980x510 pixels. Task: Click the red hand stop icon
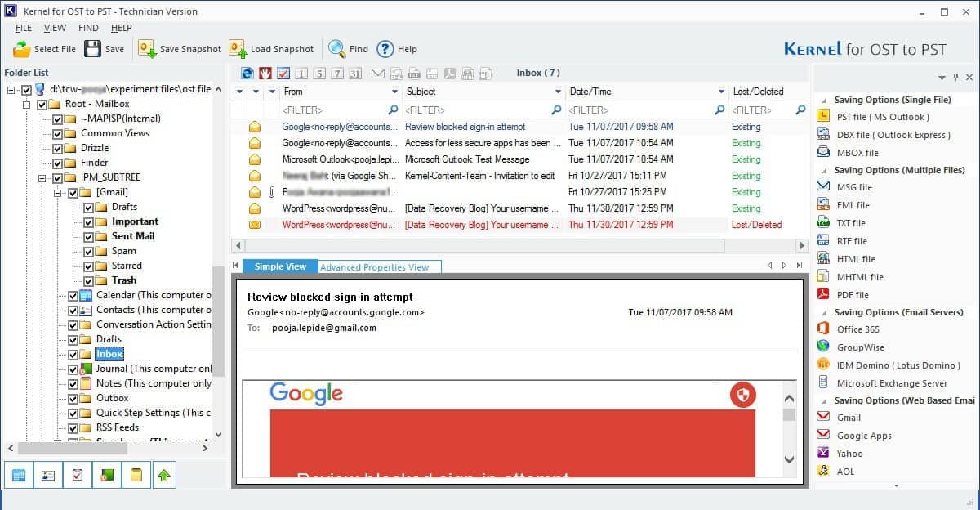[265, 74]
